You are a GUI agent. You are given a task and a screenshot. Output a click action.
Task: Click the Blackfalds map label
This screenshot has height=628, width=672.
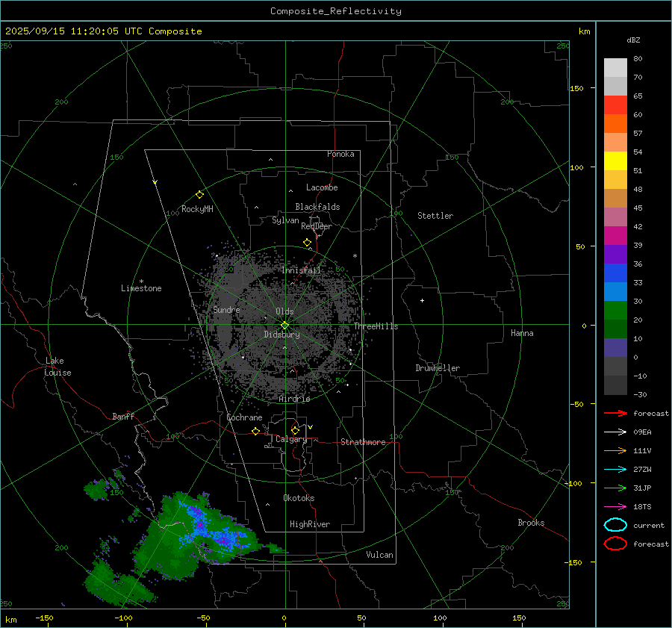point(317,207)
